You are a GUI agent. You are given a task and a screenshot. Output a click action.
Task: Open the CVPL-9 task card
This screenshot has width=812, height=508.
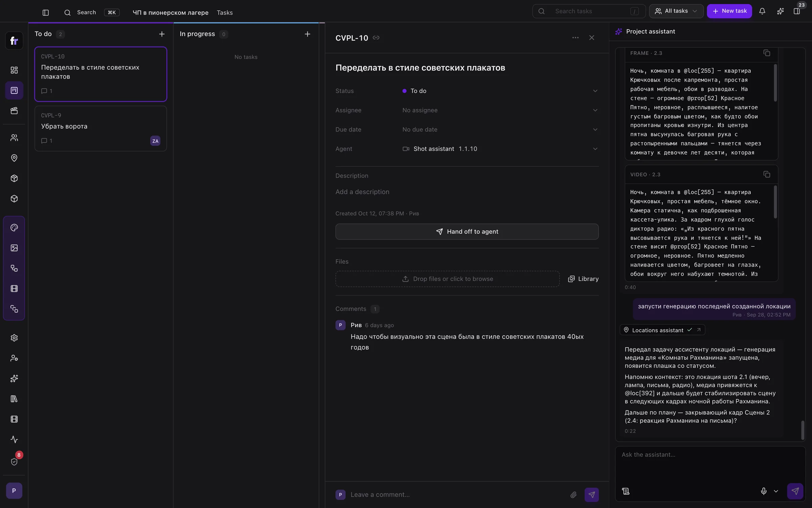click(100, 128)
